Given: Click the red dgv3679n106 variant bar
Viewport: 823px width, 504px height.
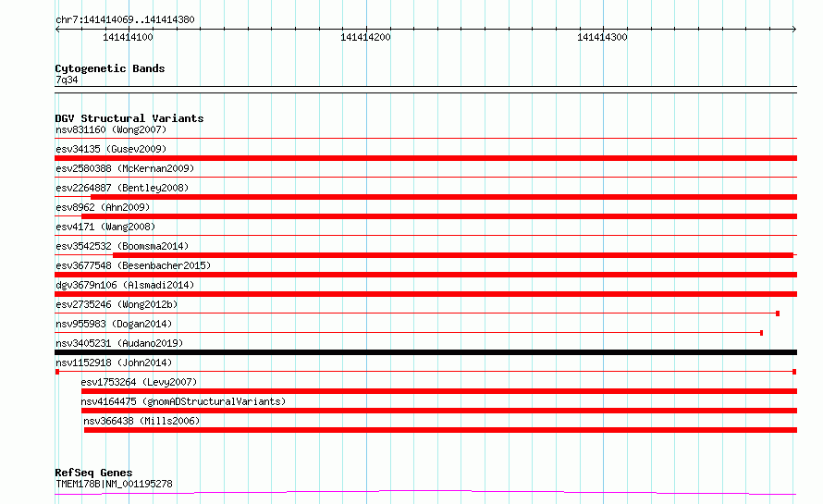Looking at the screenshot, I should coord(425,294).
